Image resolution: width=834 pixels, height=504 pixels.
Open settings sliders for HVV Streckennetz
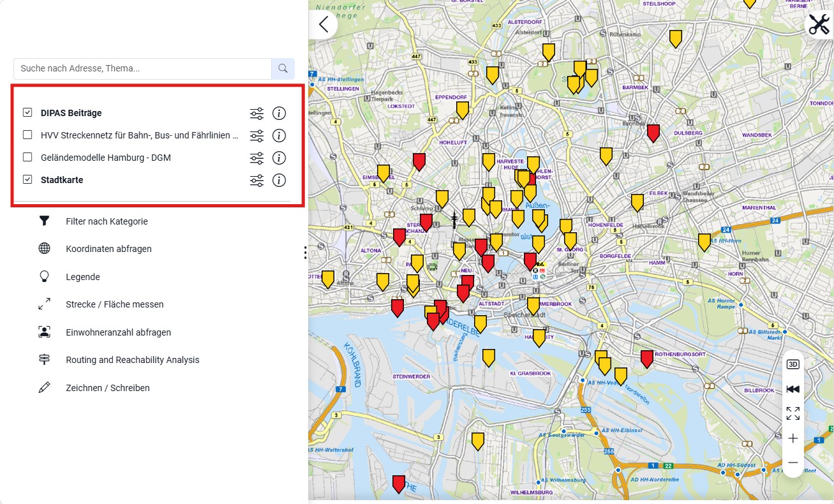tap(257, 136)
